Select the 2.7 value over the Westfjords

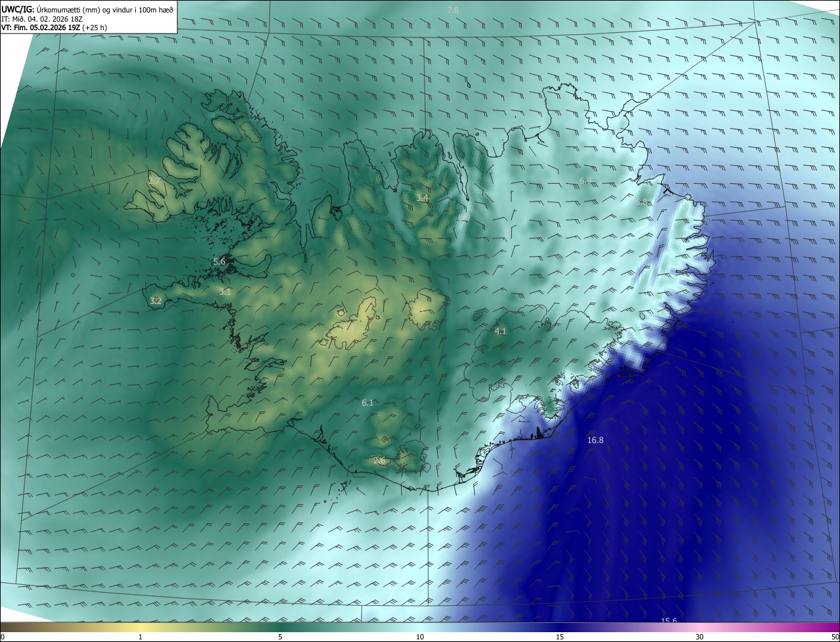(x=154, y=180)
